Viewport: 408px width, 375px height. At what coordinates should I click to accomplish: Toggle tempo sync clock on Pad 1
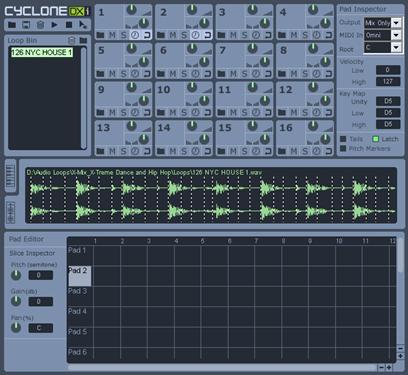[135, 35]
